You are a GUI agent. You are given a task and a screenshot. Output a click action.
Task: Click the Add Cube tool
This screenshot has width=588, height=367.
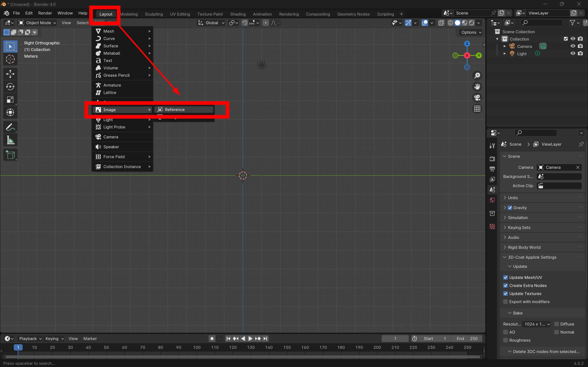click(10, 155)
